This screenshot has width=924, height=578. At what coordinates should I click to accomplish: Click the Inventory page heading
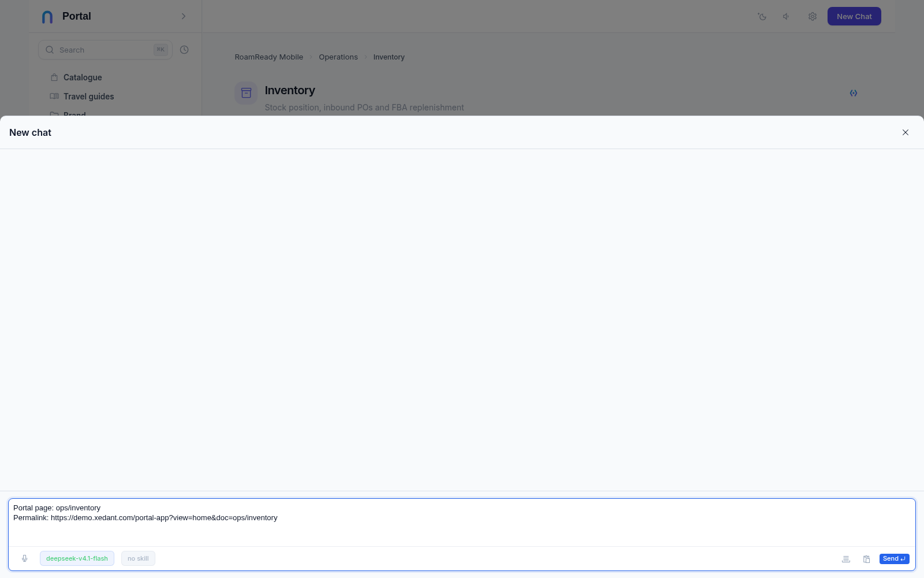[290, 90]
